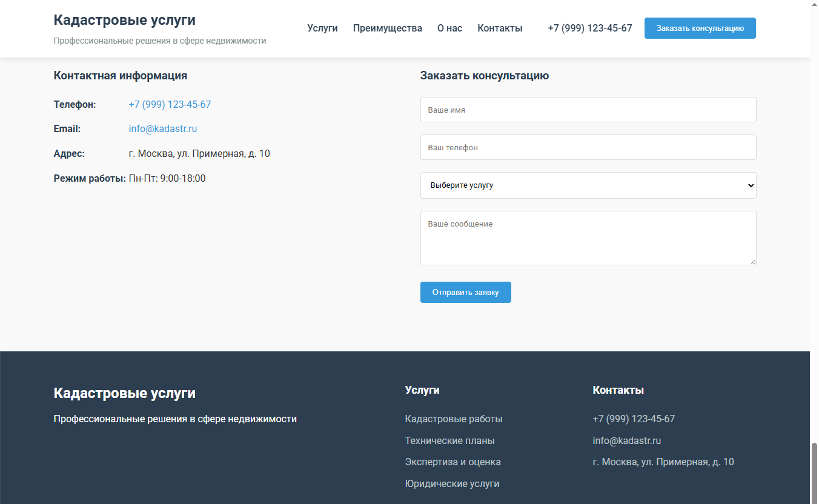
Task: Navigate to О нас section
Action: click(x=449, y=28)
